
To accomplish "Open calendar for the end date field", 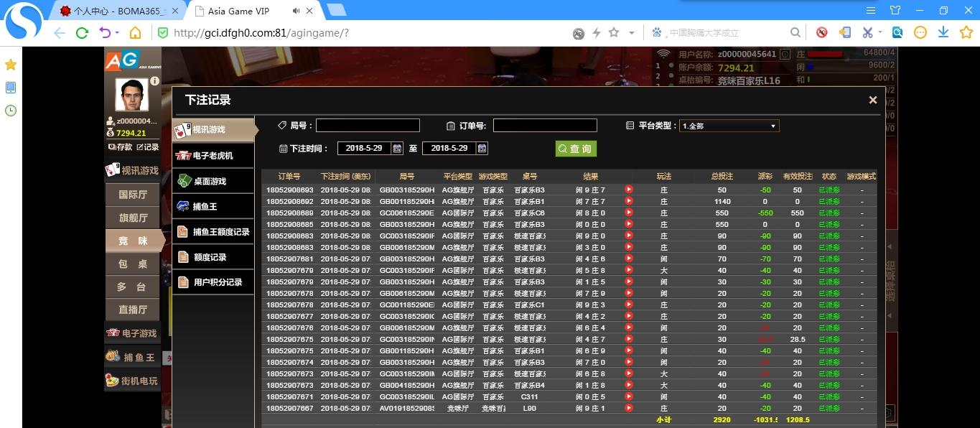I will tap(482, 148).
